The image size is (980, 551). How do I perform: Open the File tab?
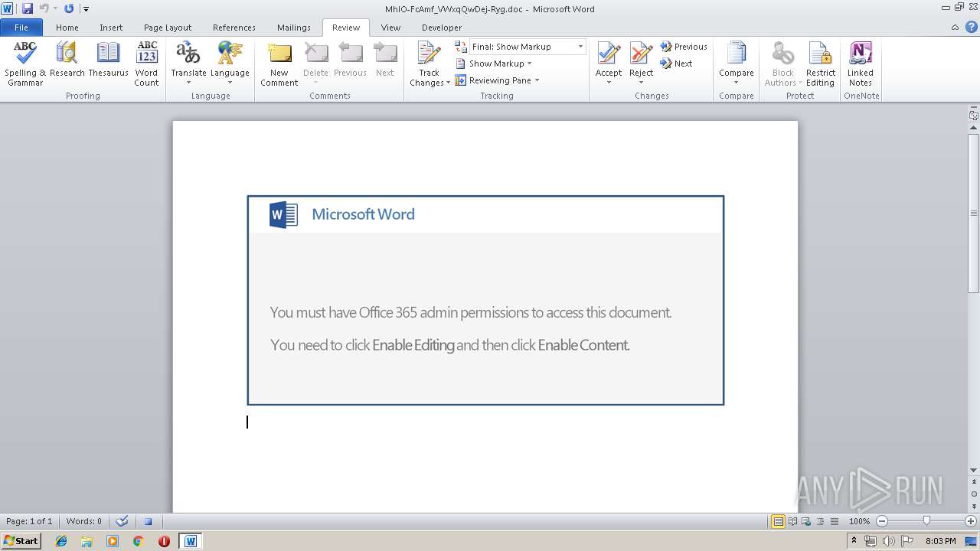click(21, 28)
